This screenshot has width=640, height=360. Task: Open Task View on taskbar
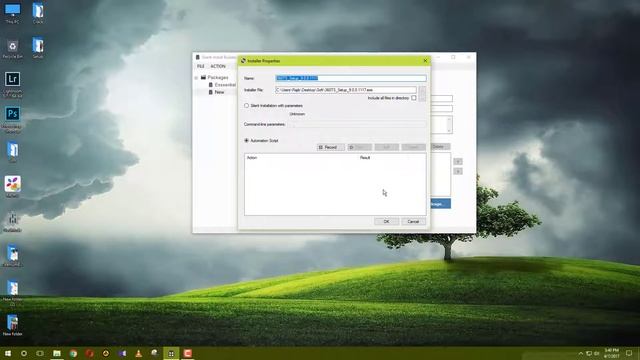pyautogui.click(x=40, y=353)
